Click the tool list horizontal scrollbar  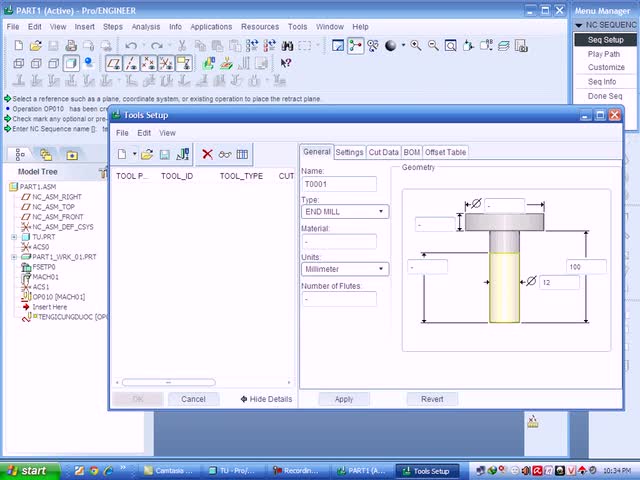168,382
